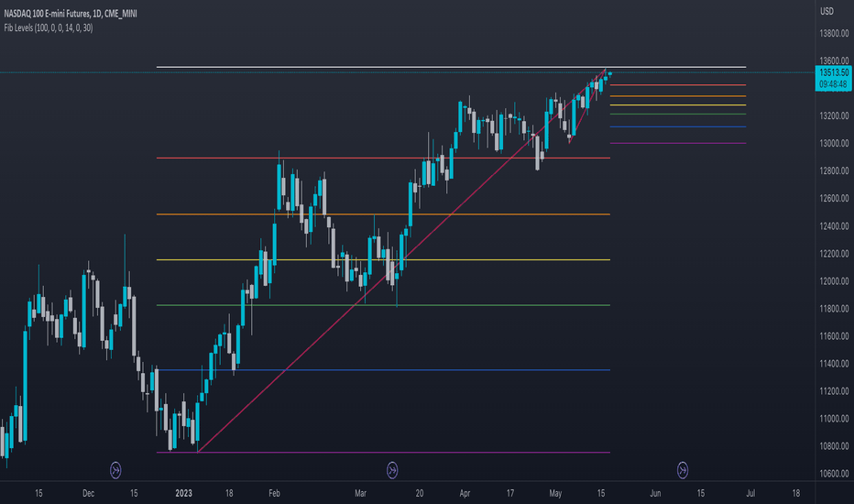The width and height of the screenshot is (854, 504).
Task: Select the long yellow Fib level line
Action: [x=383, y=260]
